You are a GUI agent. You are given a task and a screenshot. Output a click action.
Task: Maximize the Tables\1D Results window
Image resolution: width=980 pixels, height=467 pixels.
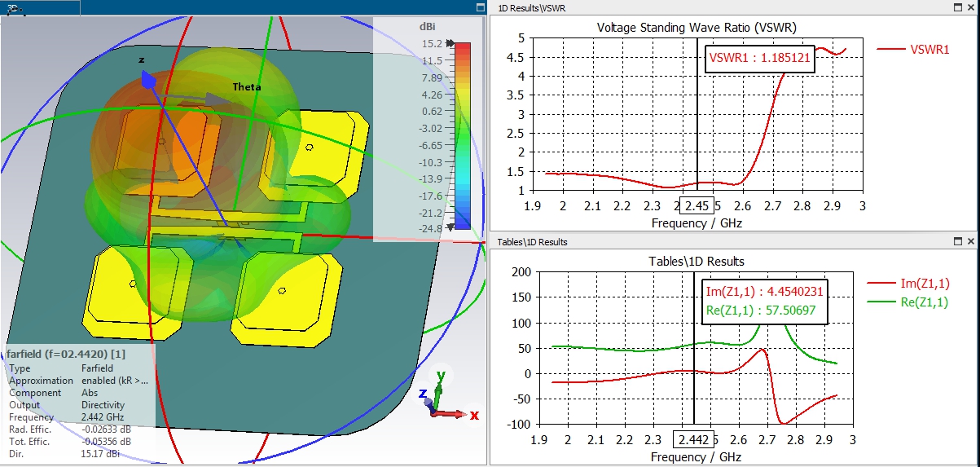[958, 242]
